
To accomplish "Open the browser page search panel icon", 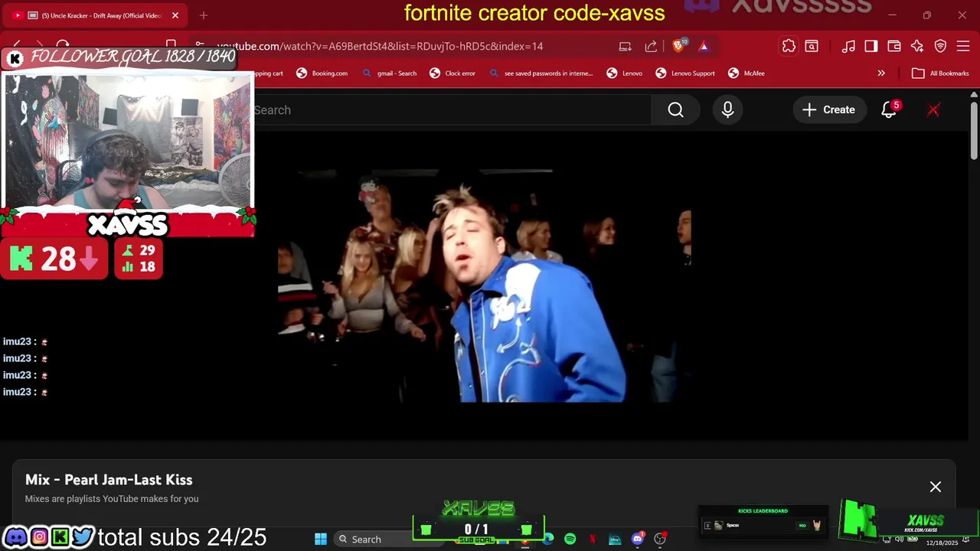I will [x=812, y=46].
